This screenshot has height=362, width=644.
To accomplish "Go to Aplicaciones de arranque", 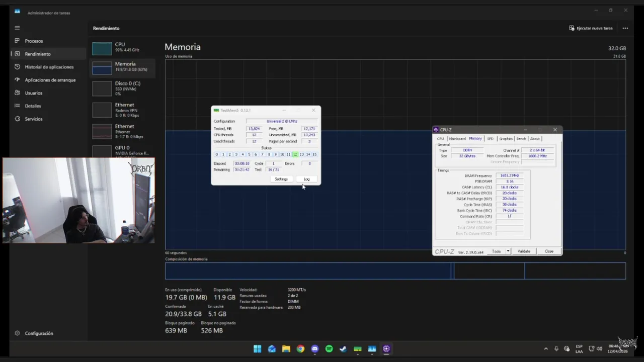I will 48,80.
